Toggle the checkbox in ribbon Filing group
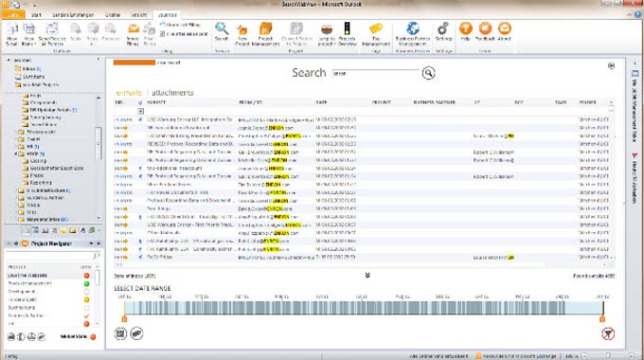The height and width of the screenshot is (360, 644). click(162, 34)
